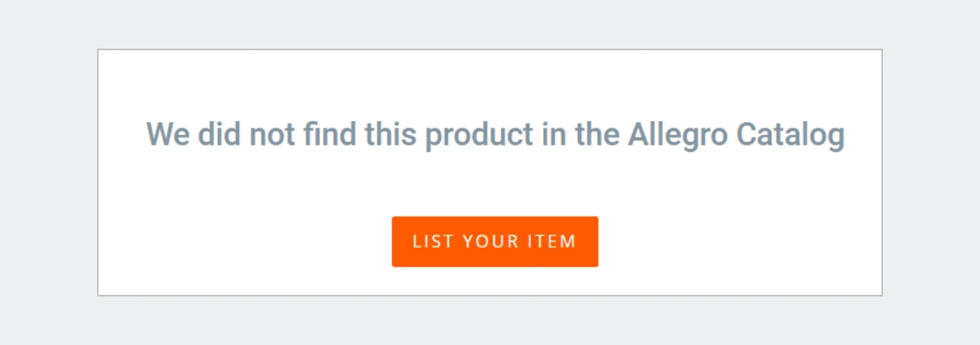Click the word 'not' in the heading
This screenshot has height=345, width=980.
[271, 133]
